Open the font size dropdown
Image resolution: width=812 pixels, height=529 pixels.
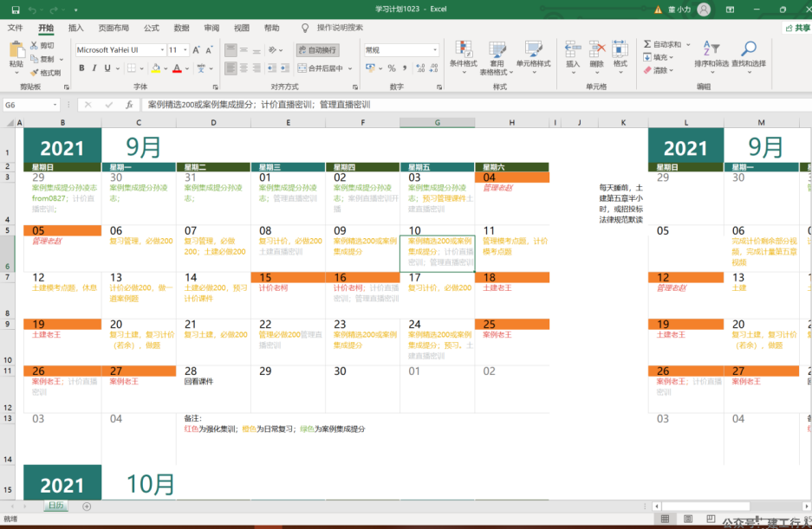(185, 50)
